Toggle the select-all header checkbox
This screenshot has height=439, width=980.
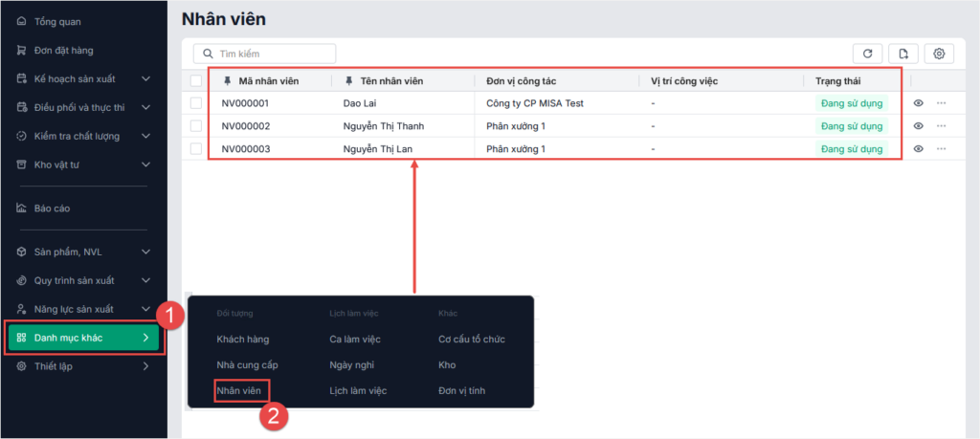coord(196,80)
